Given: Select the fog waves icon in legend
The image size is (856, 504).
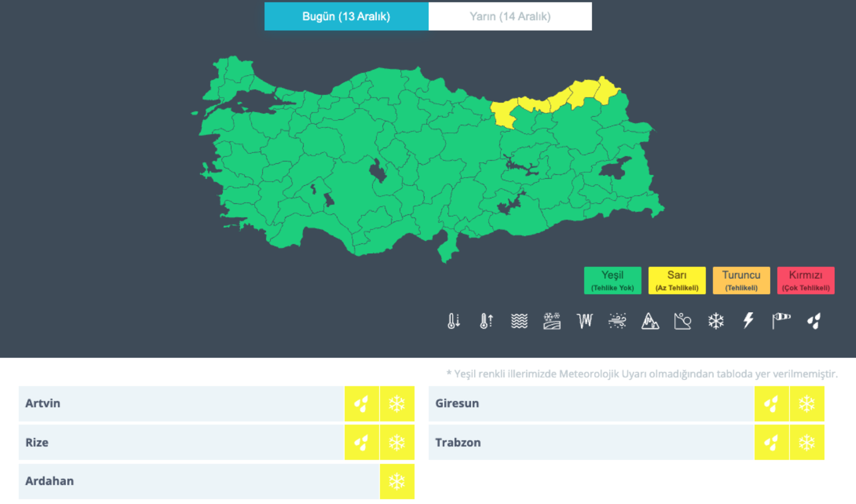Looking at the screenshot, I should (519, 321).
